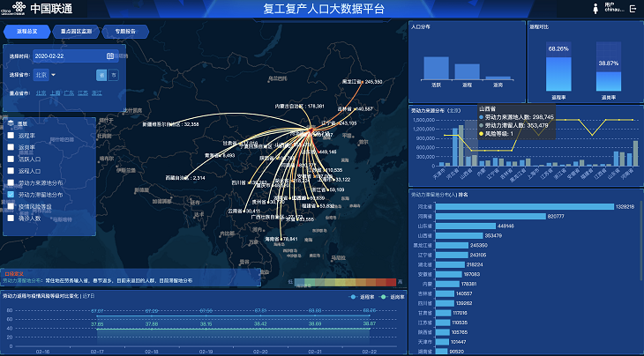Click the low-to-high color gradient legend
This screenshot has width=644, height=356.
coord(346,282)
